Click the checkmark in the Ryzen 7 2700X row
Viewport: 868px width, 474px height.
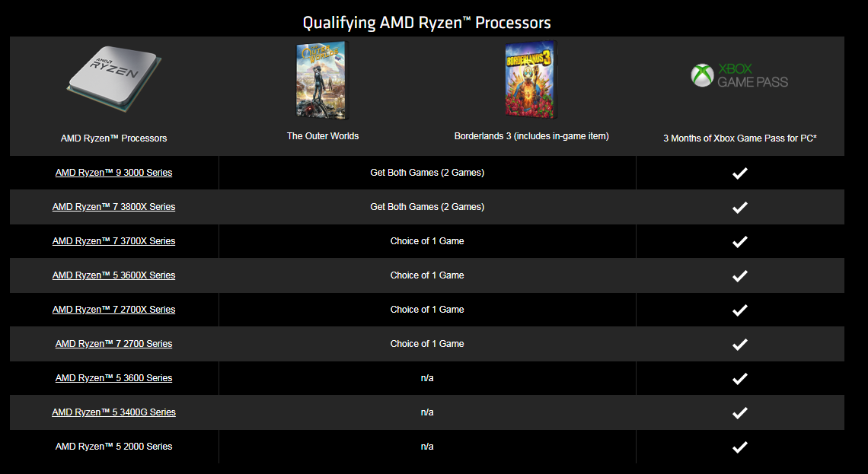(739, 310)
